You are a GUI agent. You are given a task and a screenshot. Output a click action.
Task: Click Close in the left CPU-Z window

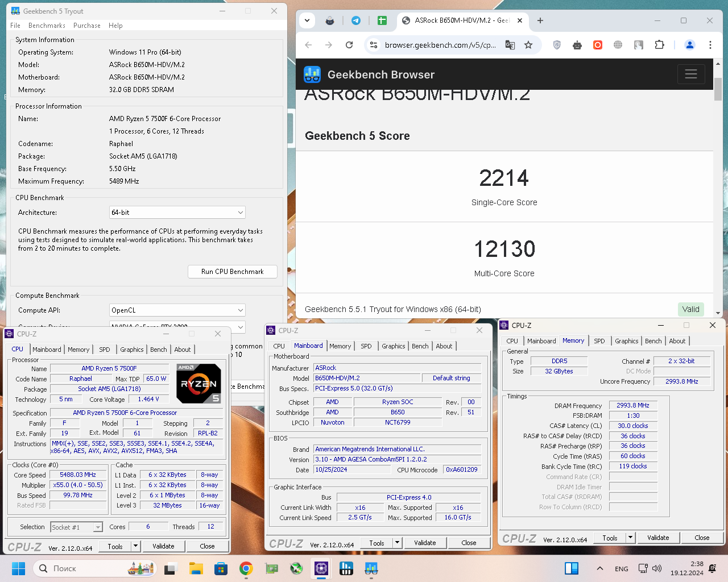[207, 546]
